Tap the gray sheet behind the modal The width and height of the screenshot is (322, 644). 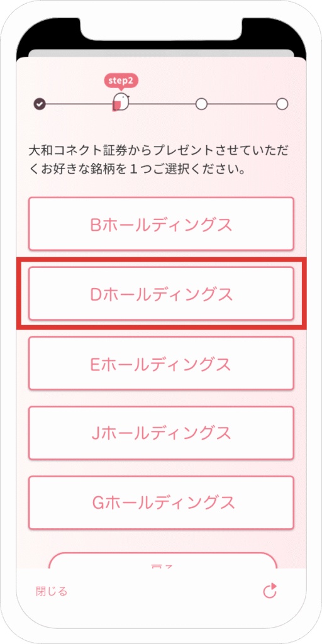[x=161, y=53]
